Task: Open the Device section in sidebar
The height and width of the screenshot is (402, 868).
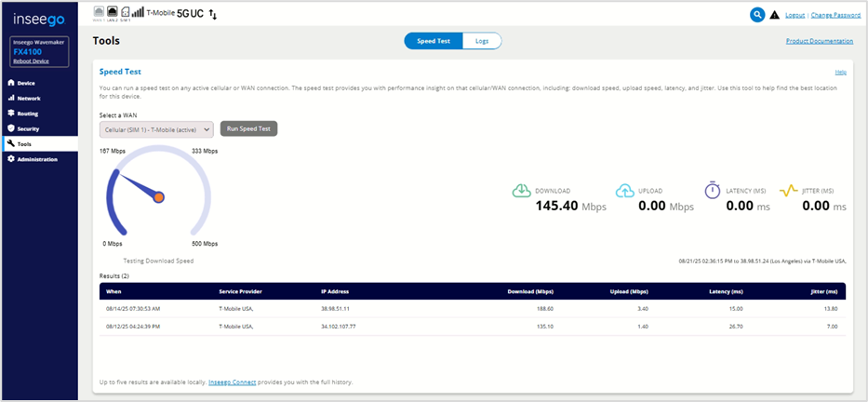Action: [26, 83]
